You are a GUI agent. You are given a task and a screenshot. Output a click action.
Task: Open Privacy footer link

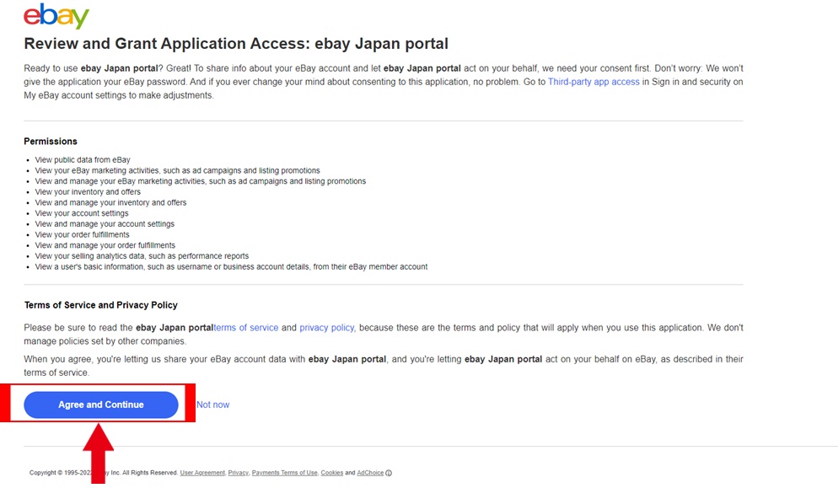point(239,473)
